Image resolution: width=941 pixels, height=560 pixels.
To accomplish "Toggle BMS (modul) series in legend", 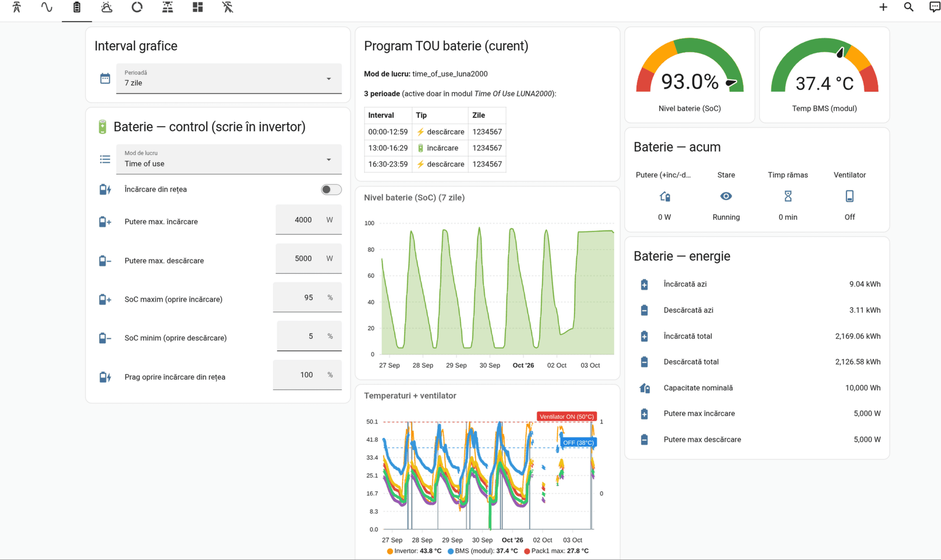I will tap(483, 551).
